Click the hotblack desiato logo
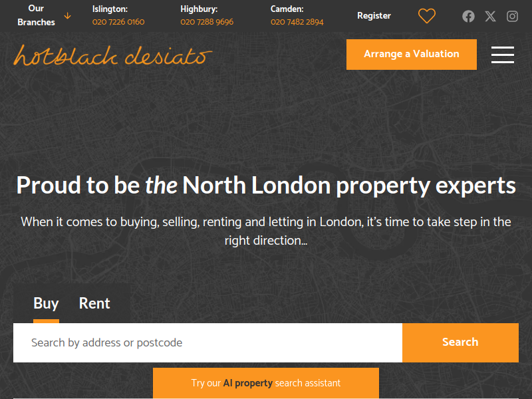This screenshot has width=532, height=399. coord(112,55)
